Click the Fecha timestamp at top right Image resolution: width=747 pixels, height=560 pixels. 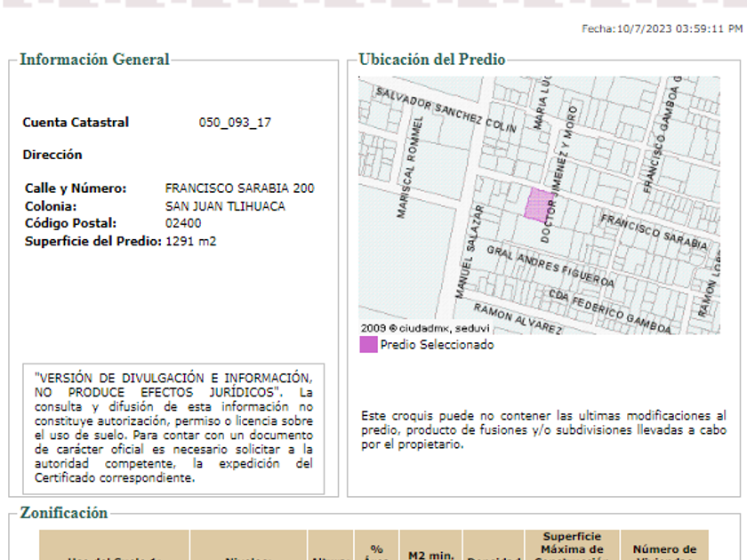point(662,28)
